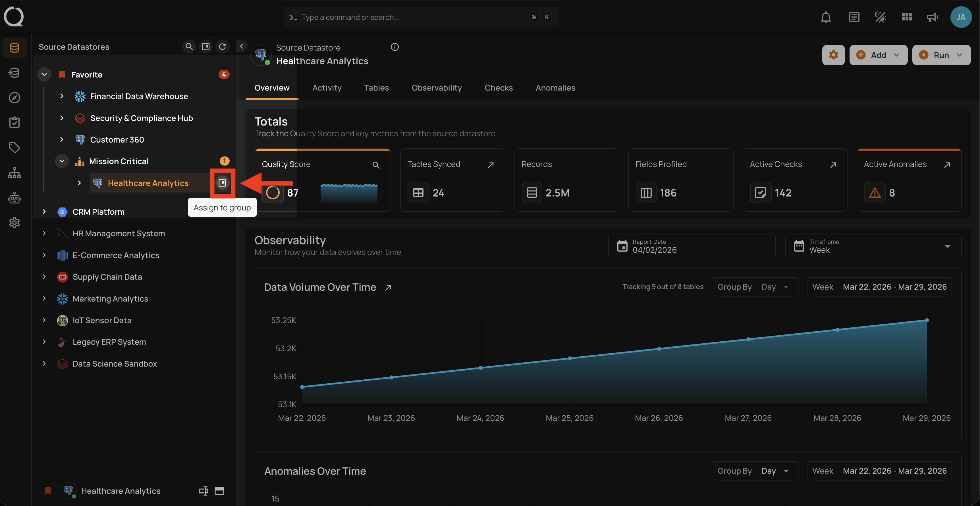This screenshot has width=980, height=506.
Task: Expand the CRM Platform tree item
Action: pyautogui.click(x=44, y=212)
